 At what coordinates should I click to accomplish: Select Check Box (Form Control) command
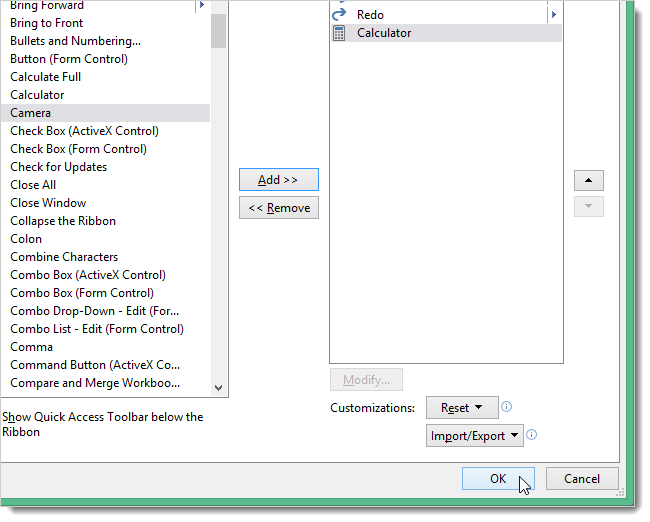(105, 149)
